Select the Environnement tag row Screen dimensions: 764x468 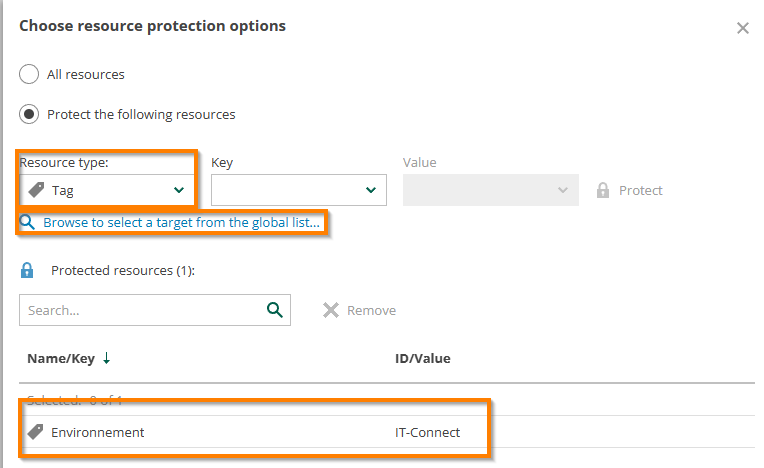(x=98, y=432)
